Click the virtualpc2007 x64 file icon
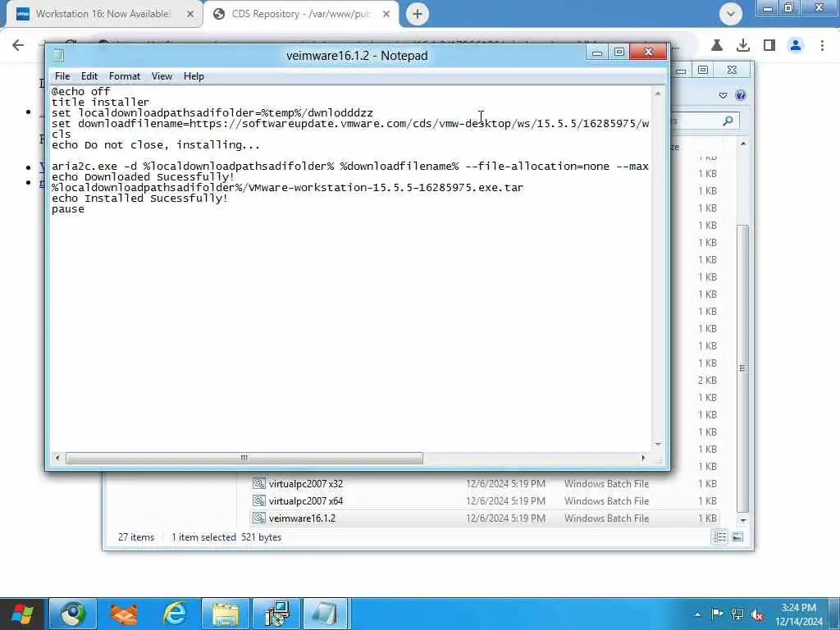This screenshot has height=630, width=840. 258,501
